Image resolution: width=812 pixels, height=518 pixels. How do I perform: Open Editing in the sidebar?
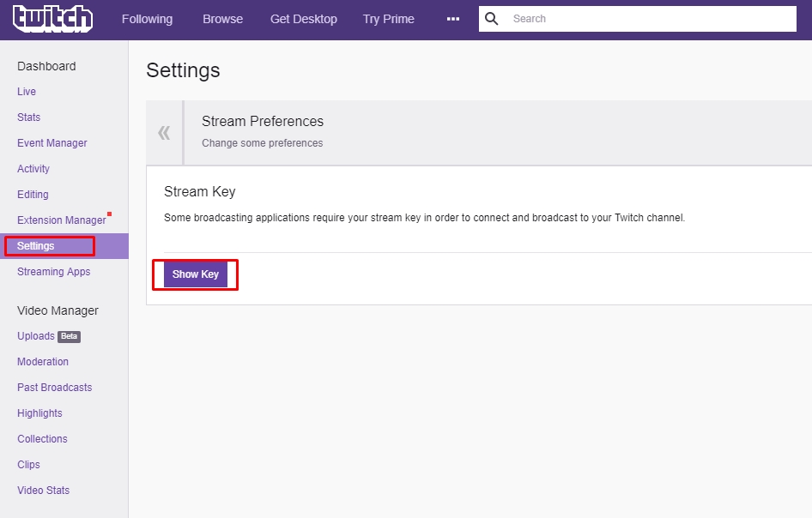click(x=33, y=195)
